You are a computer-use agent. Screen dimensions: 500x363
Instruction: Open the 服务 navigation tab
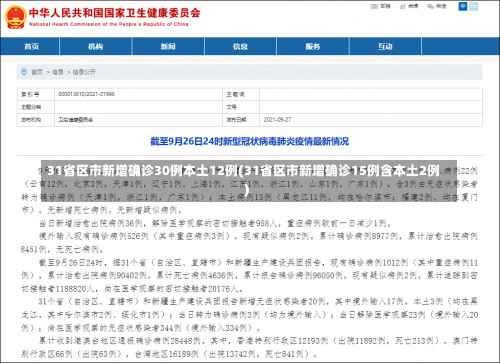click(x=313, y=46)
